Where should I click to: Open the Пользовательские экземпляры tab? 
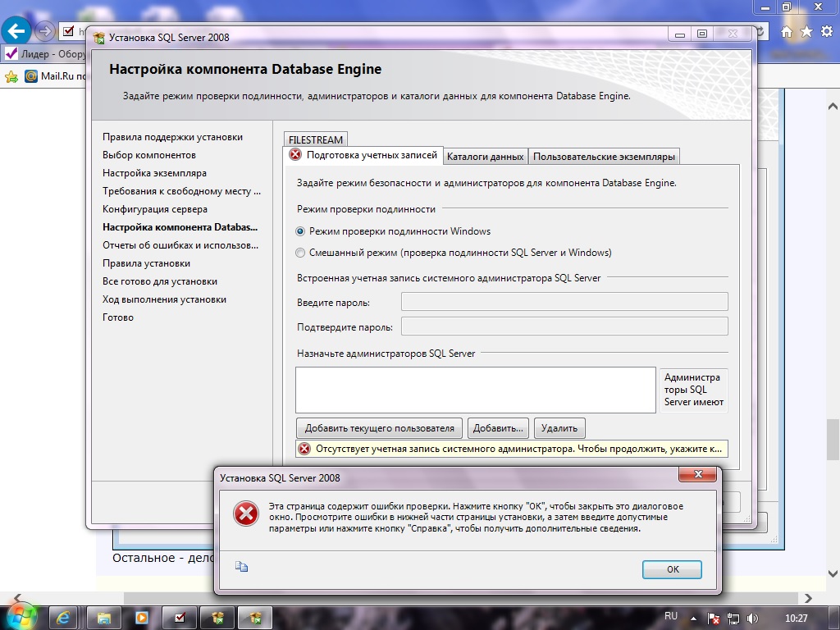[604, 157]
